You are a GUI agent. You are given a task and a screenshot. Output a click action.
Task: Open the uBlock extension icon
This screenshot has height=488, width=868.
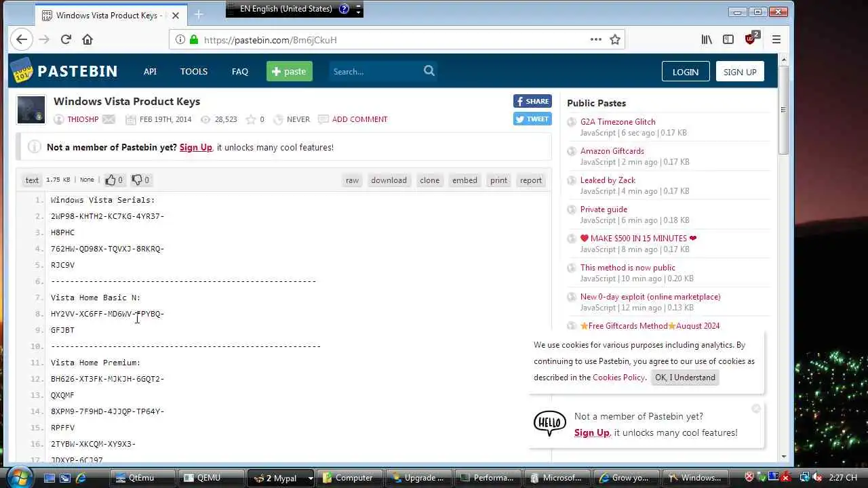coord(752,38)
